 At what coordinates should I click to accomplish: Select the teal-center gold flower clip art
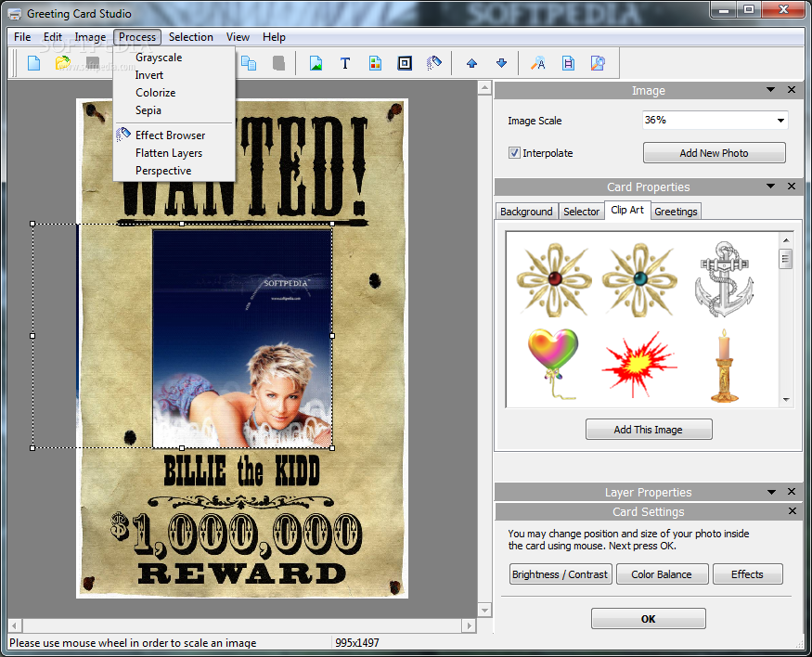(640, 279)
